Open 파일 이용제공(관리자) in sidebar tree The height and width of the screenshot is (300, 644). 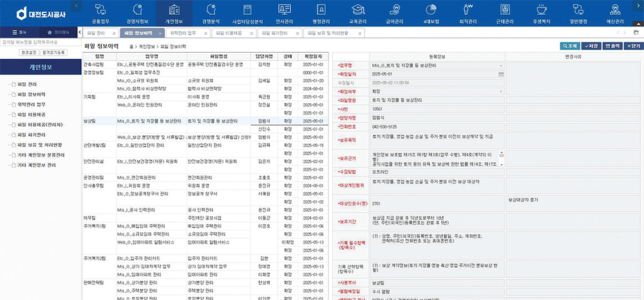pyautogui.click(x=40, y=125)
